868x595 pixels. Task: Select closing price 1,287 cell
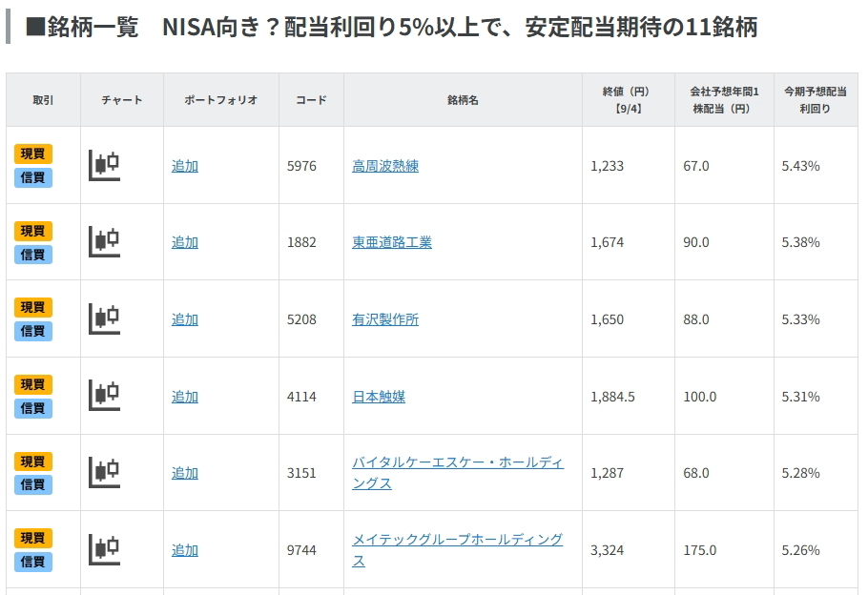click(x=629, y=473)
